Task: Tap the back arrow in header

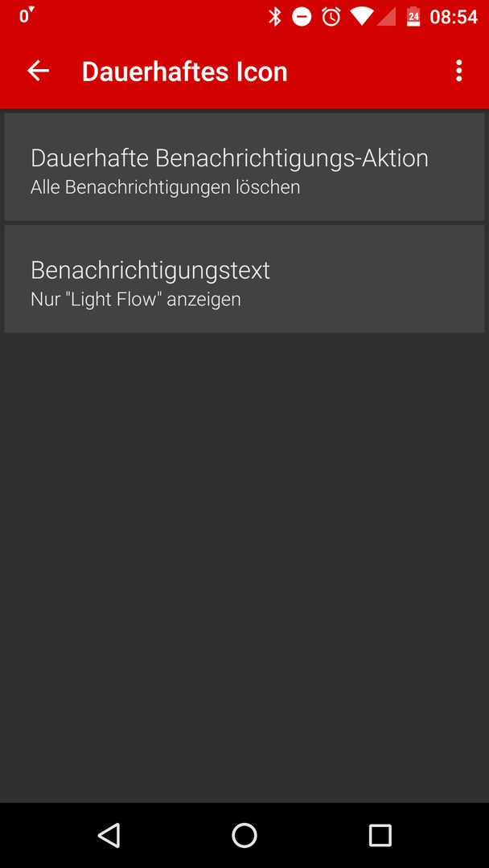Action: pyautogui.click(x=39, y=71)
